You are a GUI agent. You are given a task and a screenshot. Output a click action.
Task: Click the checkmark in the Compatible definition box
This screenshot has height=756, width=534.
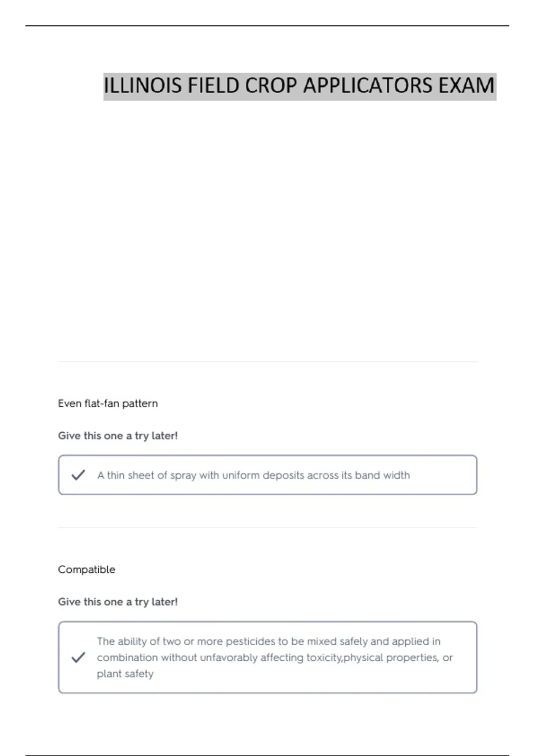pos(78,657)
